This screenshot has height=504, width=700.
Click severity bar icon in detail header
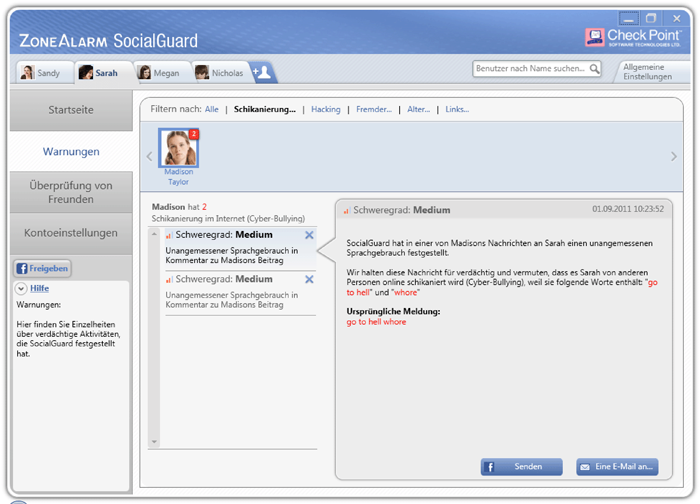point(346,211)
